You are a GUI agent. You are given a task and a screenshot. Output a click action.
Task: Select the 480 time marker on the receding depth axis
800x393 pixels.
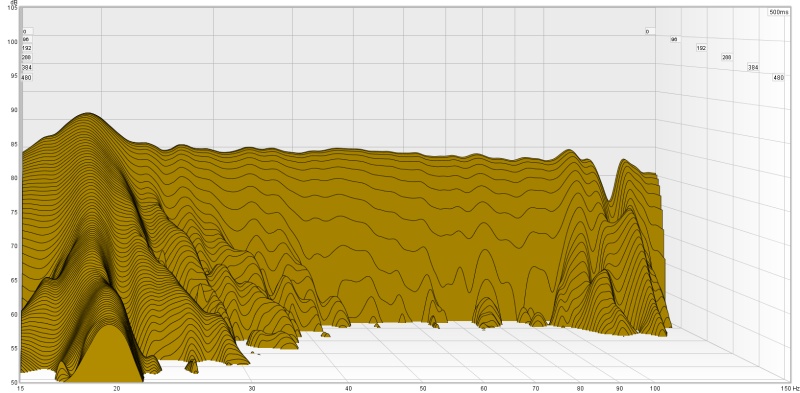[778, 78]
